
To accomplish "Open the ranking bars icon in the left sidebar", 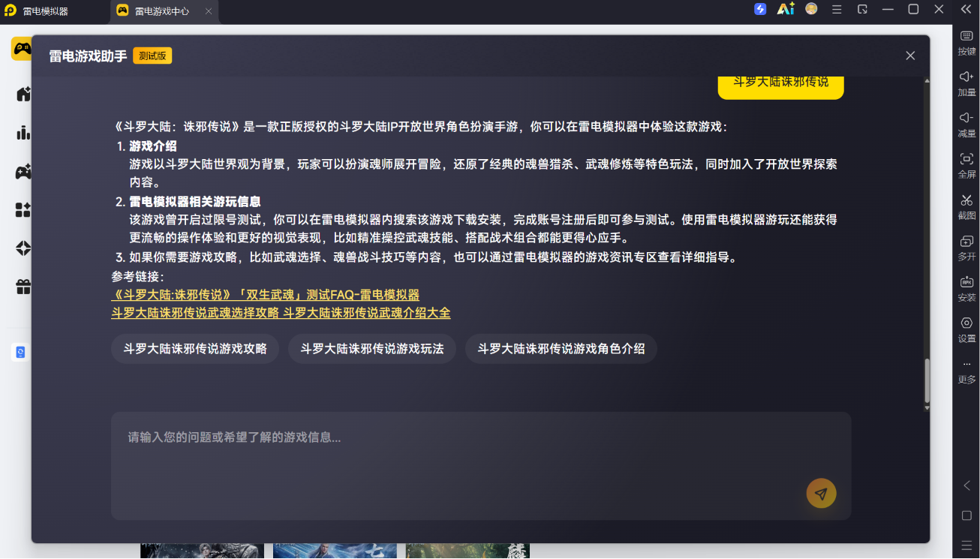I will (x=23, y=133).
